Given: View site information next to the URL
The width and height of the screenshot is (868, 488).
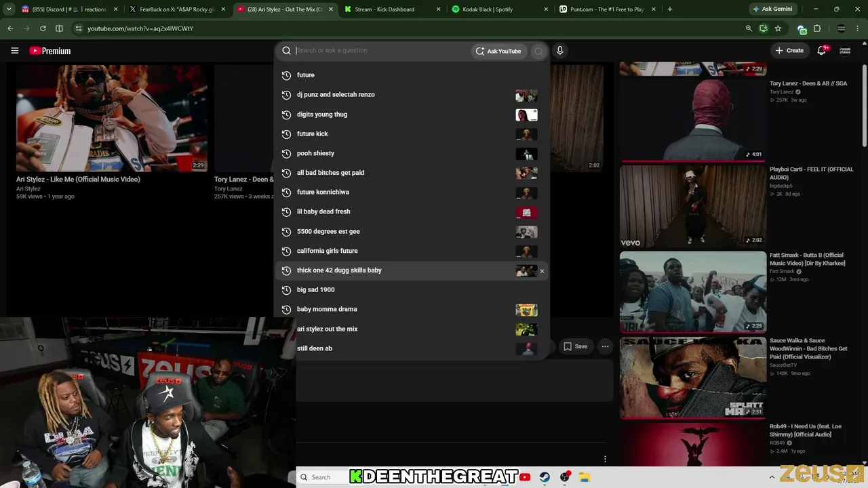Looking at the screenshot, I should coord(79,28).
